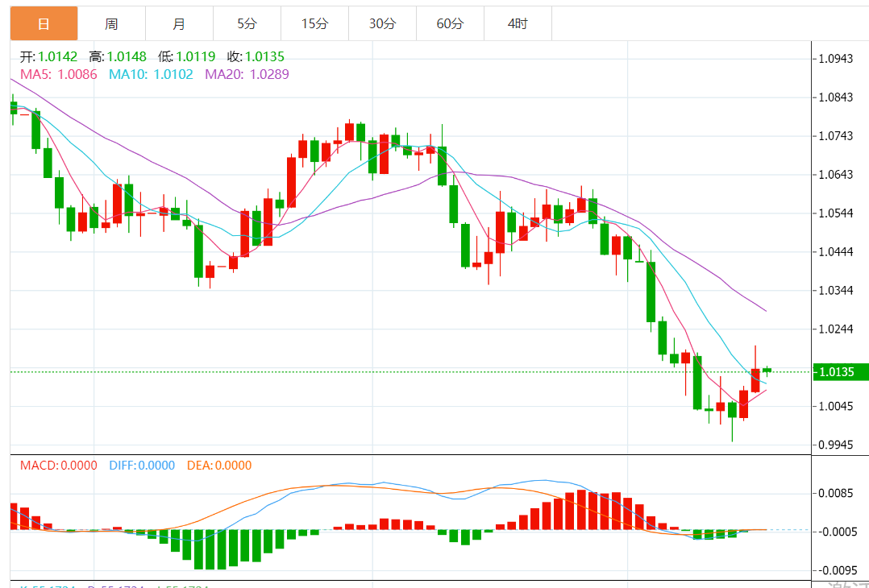869x588 pixels.
Task: Click the 1.0045 price axis label
Action: pos(836,407)
